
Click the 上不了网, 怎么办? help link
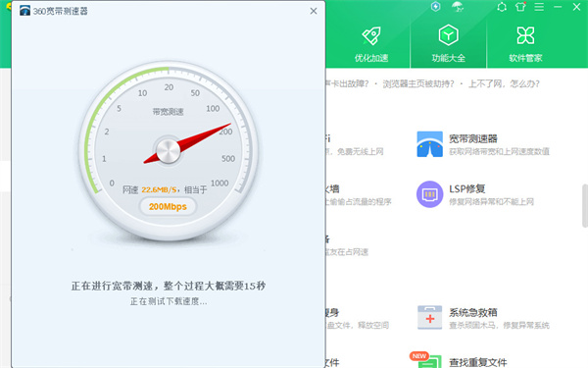tap(504, 83)
